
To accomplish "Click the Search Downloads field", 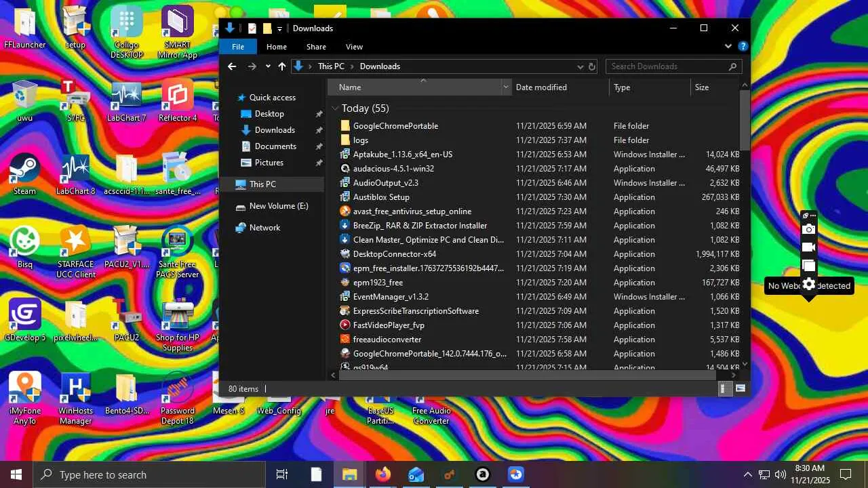I will tap(672, 66).
